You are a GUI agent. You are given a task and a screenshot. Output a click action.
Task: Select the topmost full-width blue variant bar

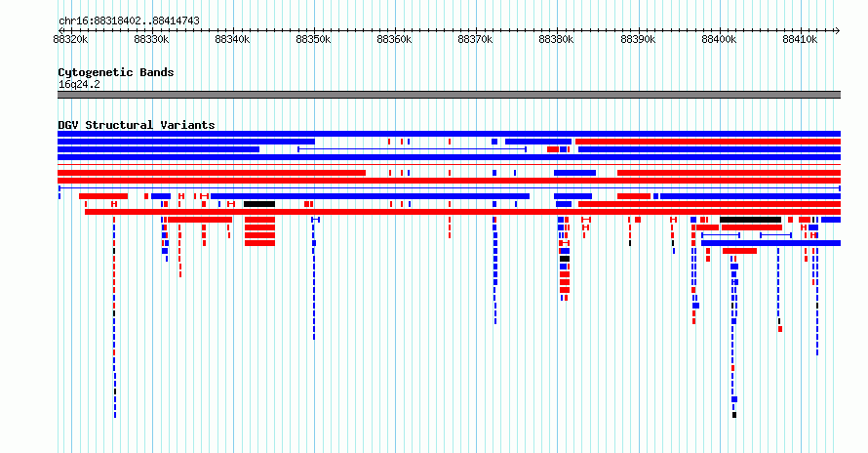[x=449, y=134]
